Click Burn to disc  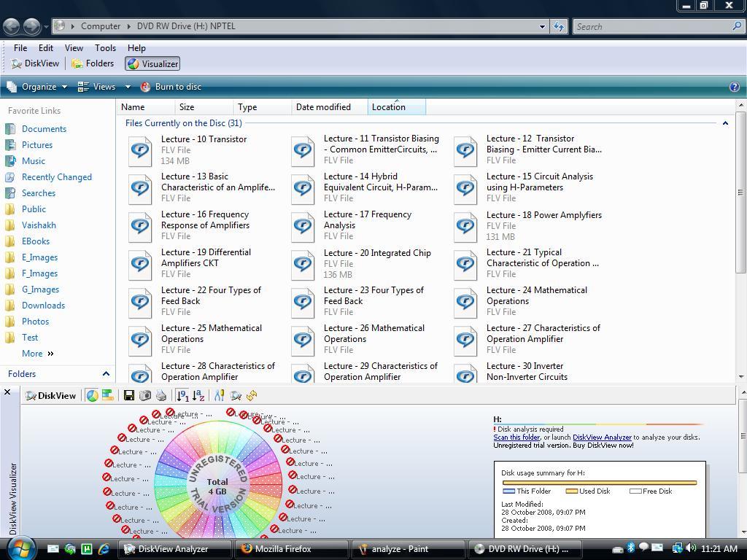(x=171, y=87)
